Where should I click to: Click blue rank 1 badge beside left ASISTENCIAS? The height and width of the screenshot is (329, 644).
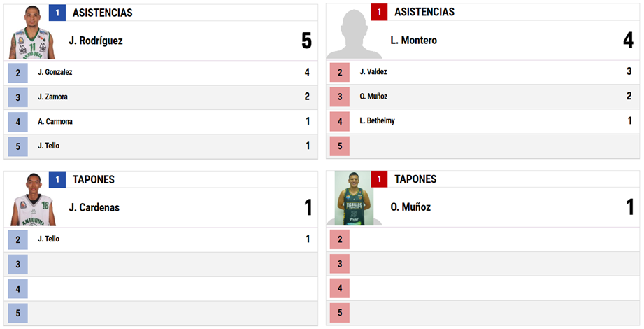tap(57, 13)
